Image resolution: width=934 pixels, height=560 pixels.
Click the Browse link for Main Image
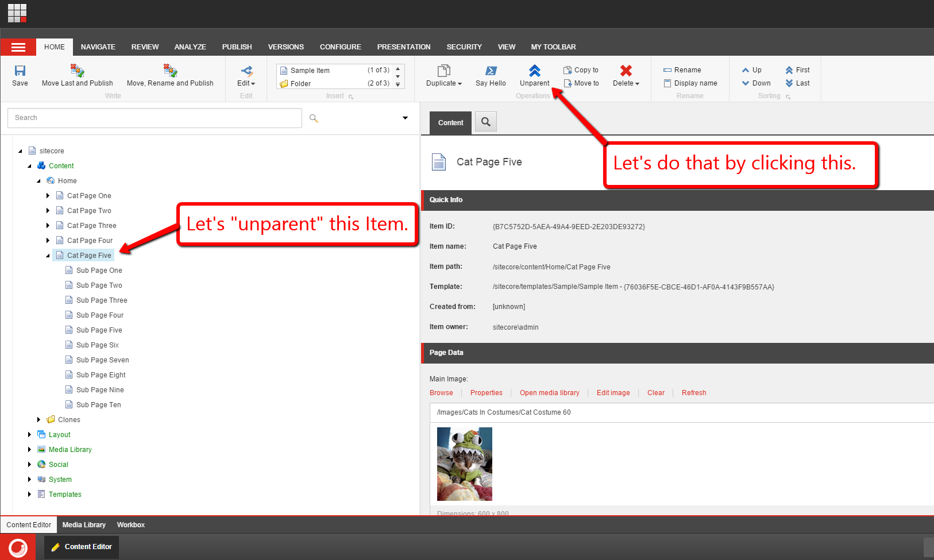(441, 393)
